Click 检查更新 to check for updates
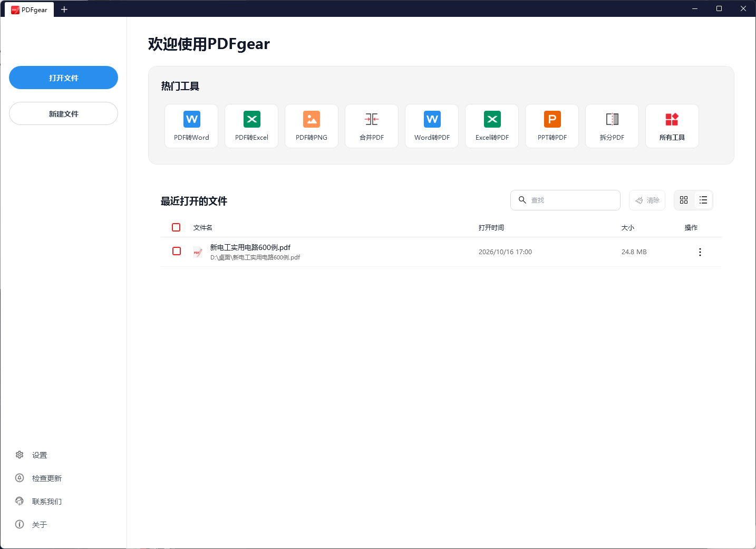 (39, 478)
